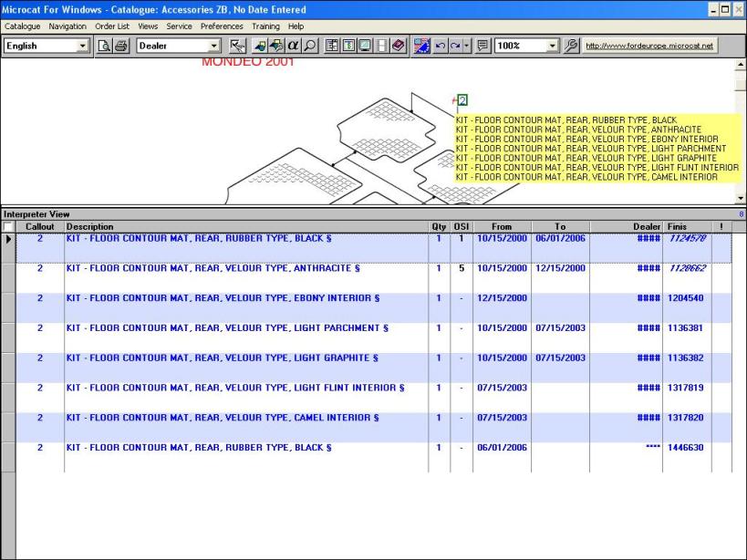Image resolution: width=747 pixels, height=560 pixels.
Task: Open the Catalogue menu
Action: (22, 26)
